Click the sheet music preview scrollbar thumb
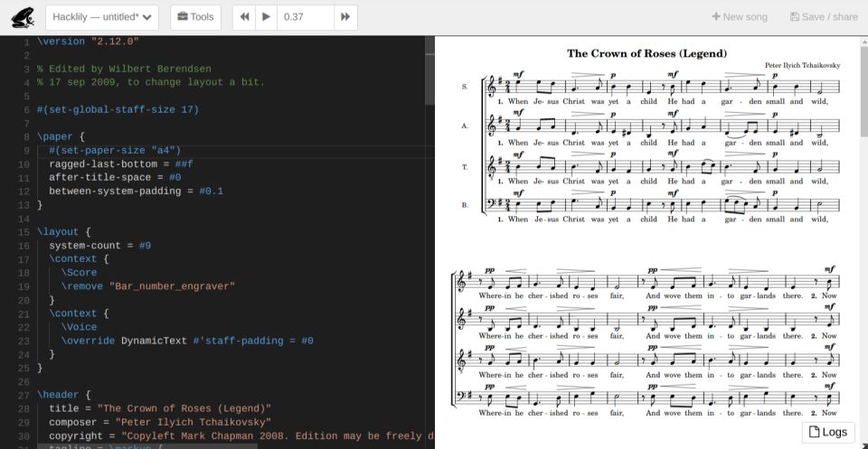The width and height of the screenshot is (868, 449). pyautogui.click(x=863, y=90)
